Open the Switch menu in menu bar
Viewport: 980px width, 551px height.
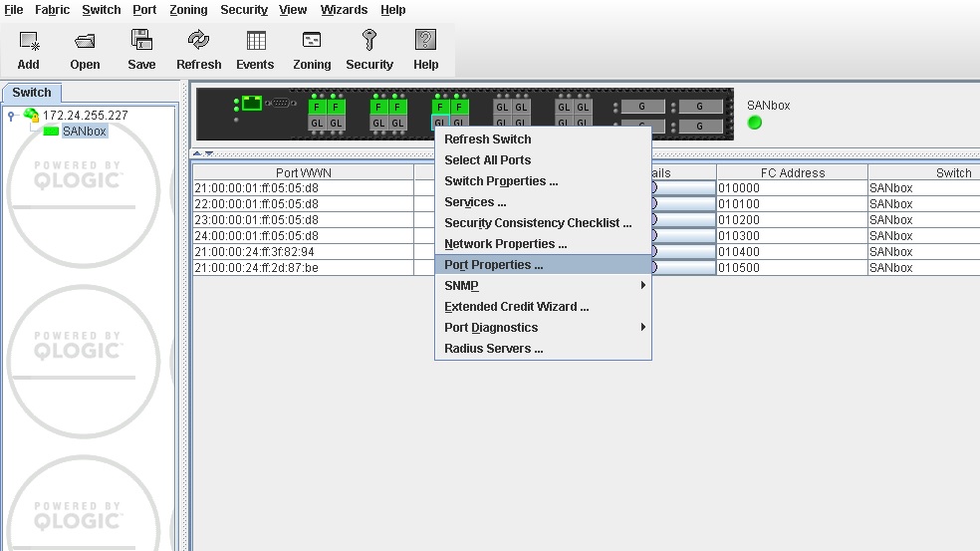(x=102, y=10)
